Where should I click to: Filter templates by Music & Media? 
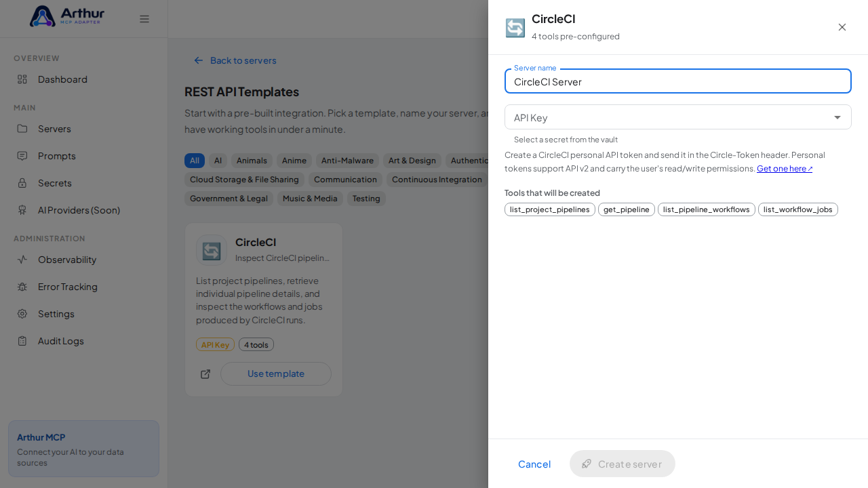(310, 199)
